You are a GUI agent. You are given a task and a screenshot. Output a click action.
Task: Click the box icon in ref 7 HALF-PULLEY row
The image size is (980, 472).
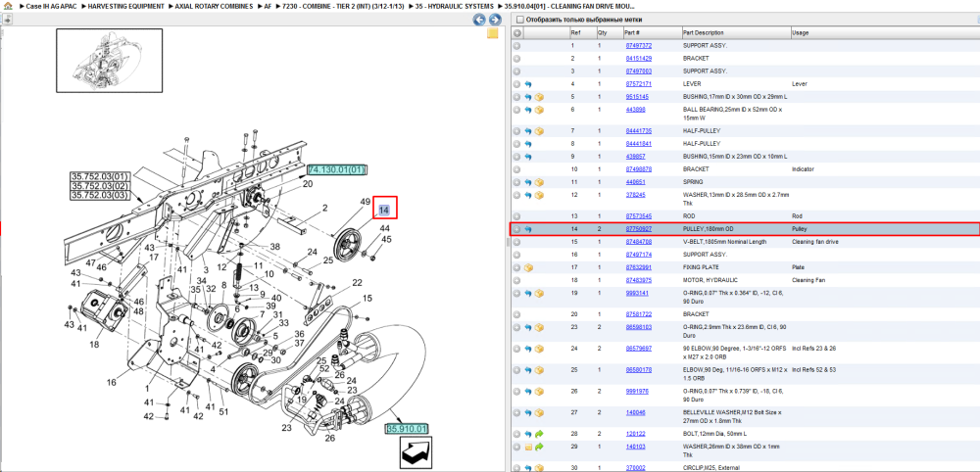tap(539, 131)
